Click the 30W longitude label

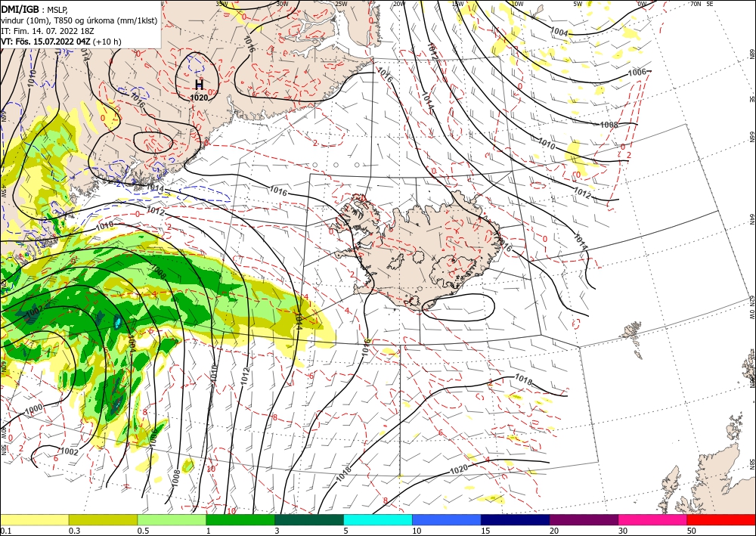[x=283, y=4]
